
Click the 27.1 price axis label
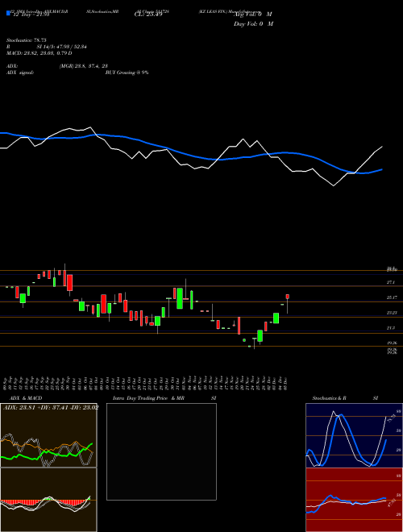tap(391, 282)
